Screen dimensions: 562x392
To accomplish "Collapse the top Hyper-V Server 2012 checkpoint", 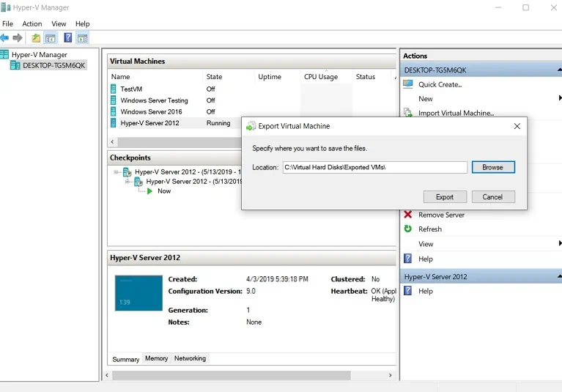I will 117,172.
